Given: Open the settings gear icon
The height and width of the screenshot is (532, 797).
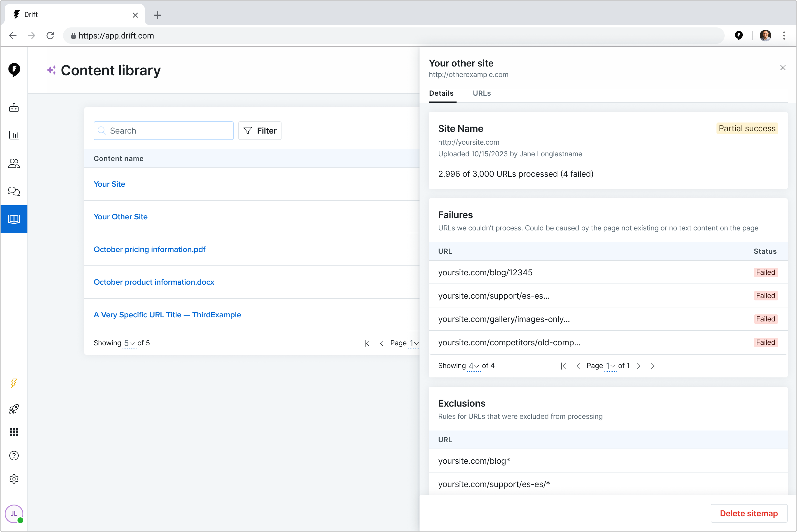Looking at the screenshot, I should point(14,479).
